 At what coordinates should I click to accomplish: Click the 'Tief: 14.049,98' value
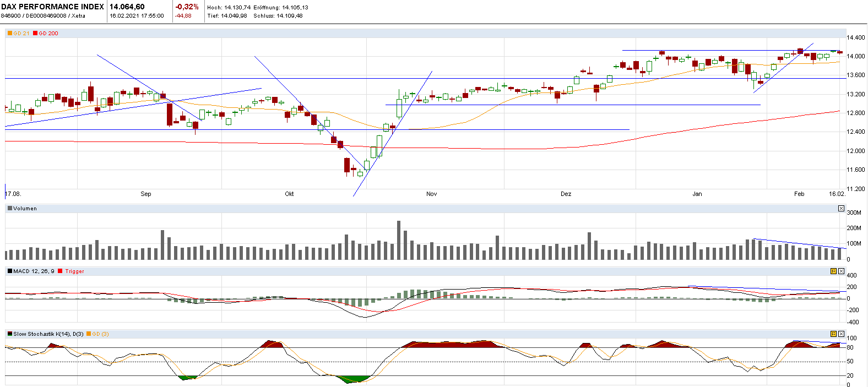click(227, 15)
